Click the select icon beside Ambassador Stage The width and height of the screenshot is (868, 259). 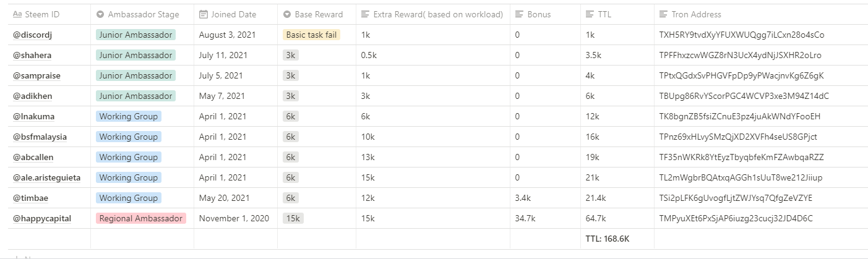coord(100,14)
